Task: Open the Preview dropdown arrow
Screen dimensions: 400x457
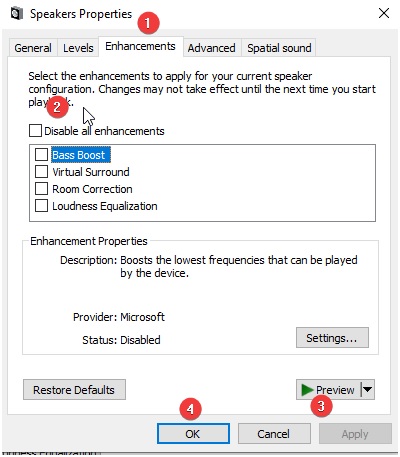Action: coord(368,389)
